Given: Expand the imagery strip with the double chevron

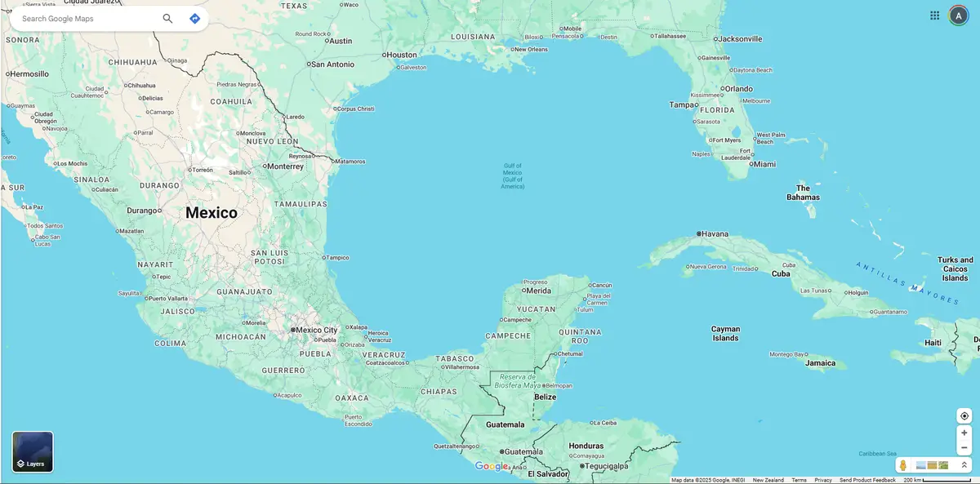Looking at the screenshot, I should (964, 465).
